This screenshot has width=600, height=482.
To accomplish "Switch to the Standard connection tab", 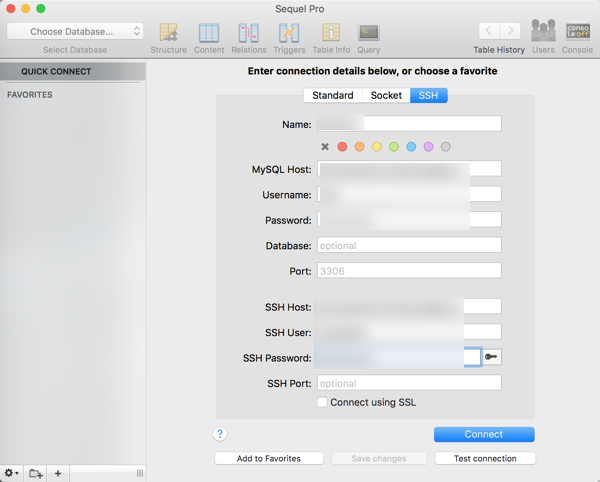I will 333,95.
